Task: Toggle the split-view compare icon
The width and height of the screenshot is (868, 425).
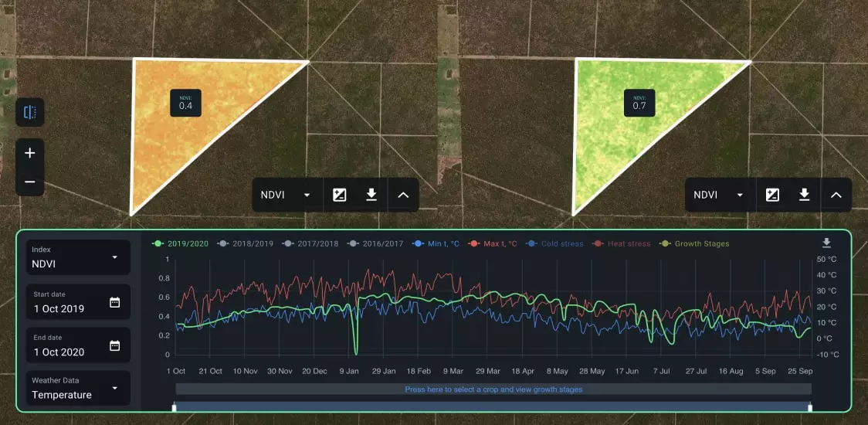Action: pos(30,113)
